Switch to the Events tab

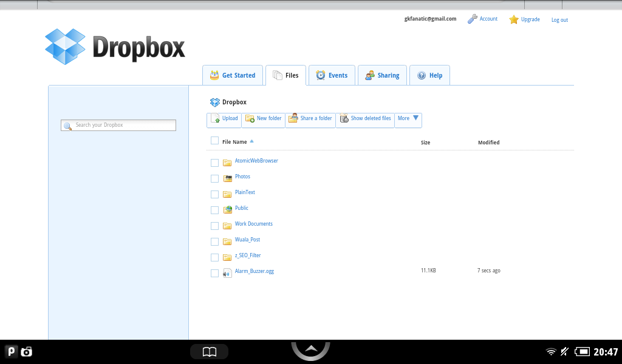[x=332, y=75]
